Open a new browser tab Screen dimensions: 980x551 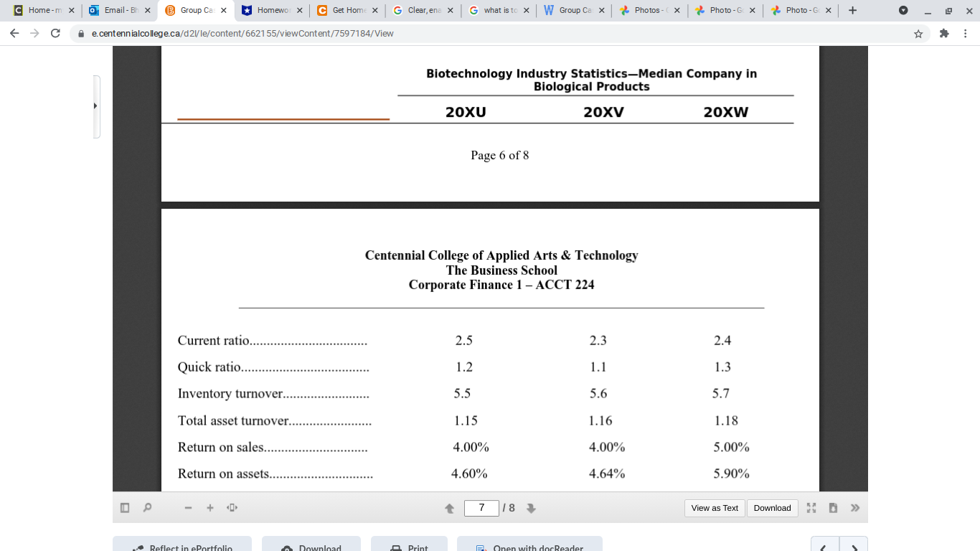[x=852, y=10]
